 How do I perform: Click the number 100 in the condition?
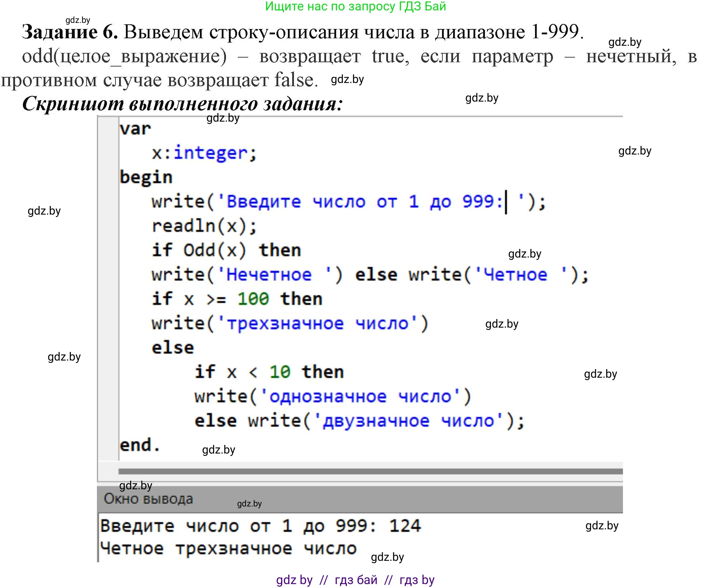[253, 299]
